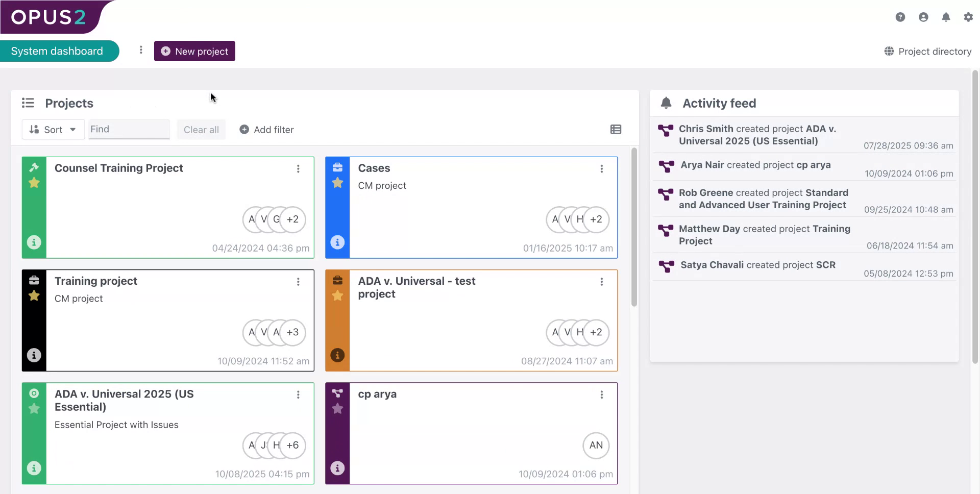Click the projects panel vertical scrollbar
Image resolution: width=980 pixels, height=494 pixels.
point(634,227)
